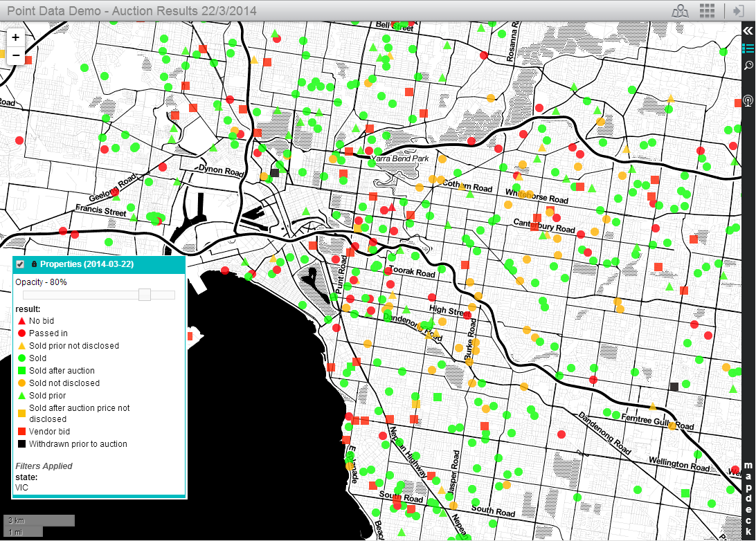
Task: Open the grid view icon on the toolbar
Action: click(707, 11)
